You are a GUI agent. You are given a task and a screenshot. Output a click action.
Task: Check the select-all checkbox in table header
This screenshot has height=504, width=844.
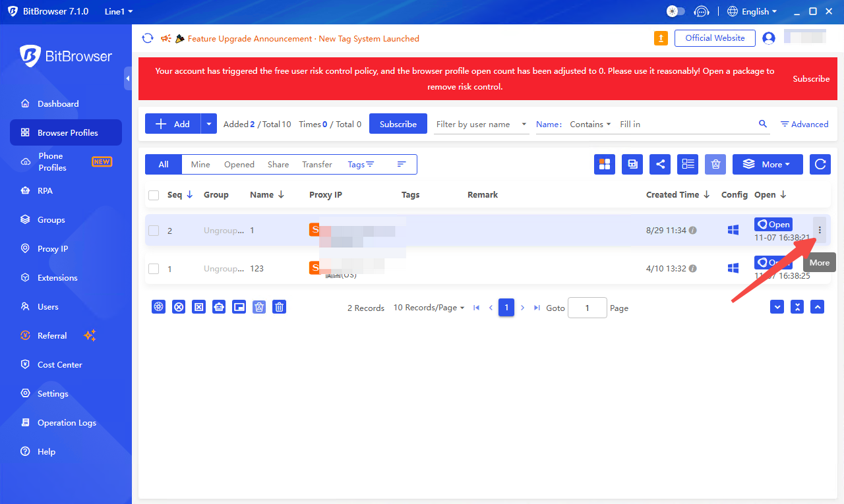pyautogui.click(x=154, y=195)
